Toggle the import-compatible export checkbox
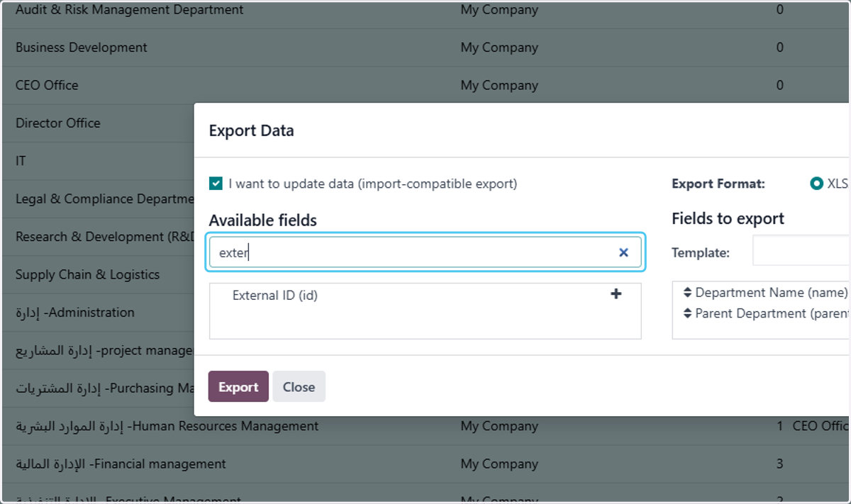Image resolution: width=851 pixels, height=504 pixels. coord(216,184)
